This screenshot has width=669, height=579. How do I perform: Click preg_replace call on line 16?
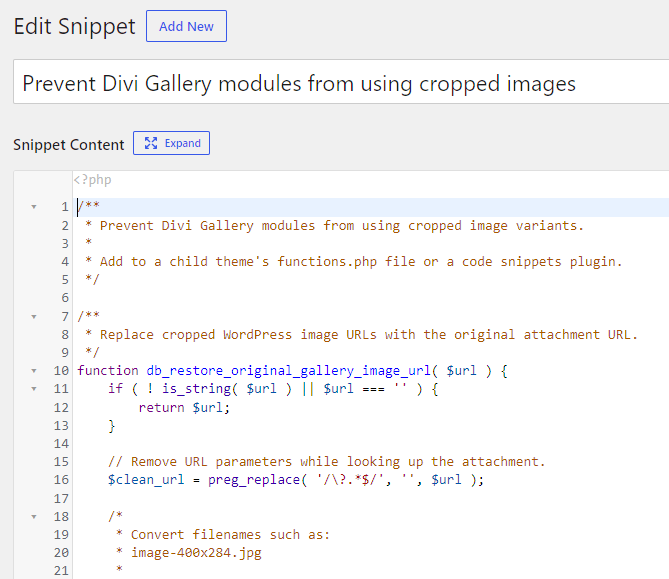click(x=254, y=480)
